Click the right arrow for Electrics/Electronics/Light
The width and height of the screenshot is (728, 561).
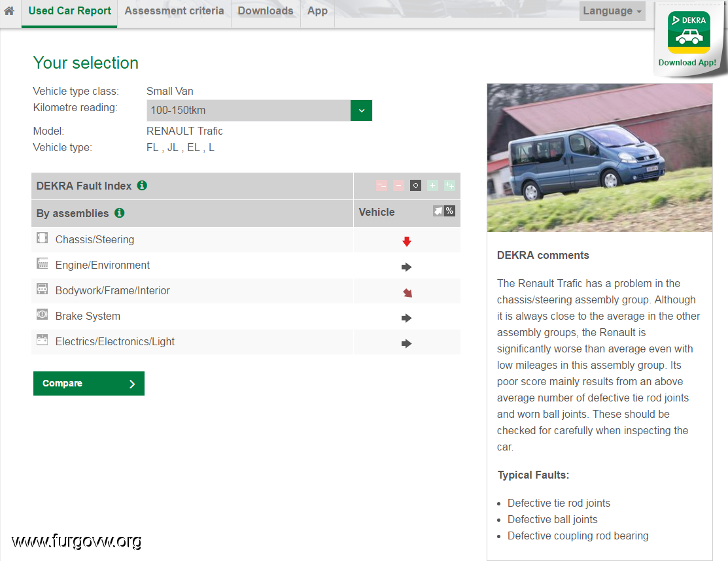point(407,343)
